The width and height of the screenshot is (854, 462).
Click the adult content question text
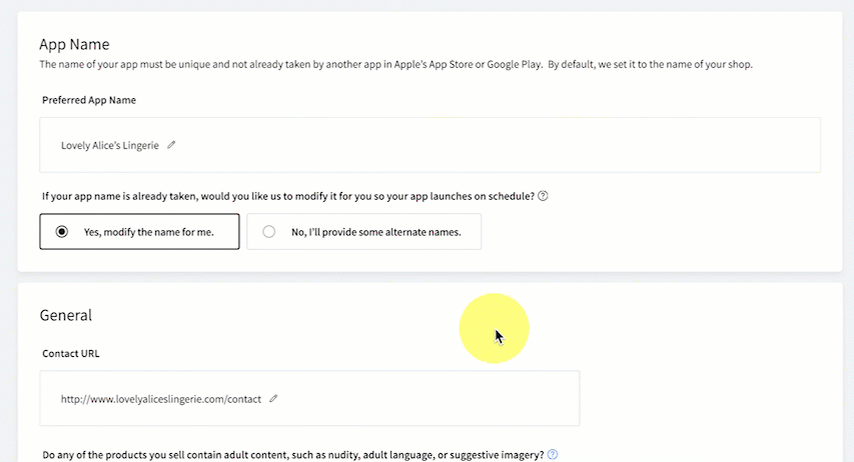[293, 455]
